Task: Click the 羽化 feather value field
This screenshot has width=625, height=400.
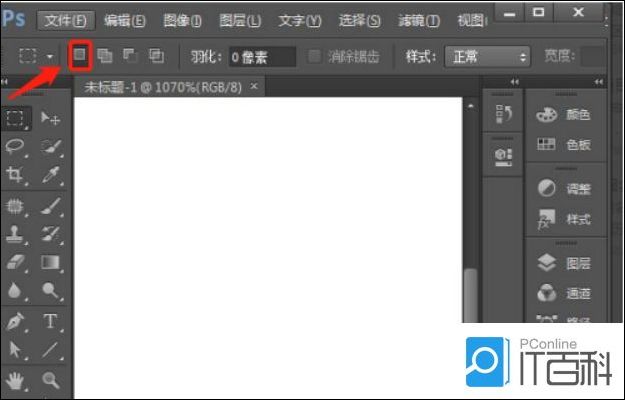Action: (262, 57)
